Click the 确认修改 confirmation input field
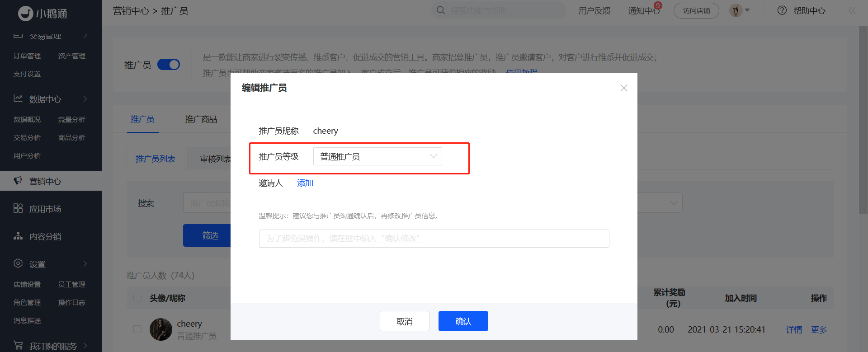Image resolution: width=868 pixels, height=352 pixels. point(434,239)
